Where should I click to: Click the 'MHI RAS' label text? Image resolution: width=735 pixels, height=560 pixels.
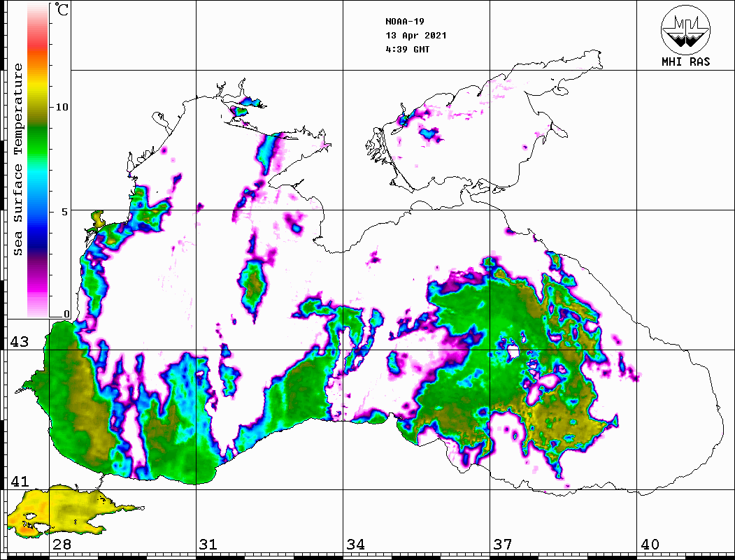pos(685,62)
